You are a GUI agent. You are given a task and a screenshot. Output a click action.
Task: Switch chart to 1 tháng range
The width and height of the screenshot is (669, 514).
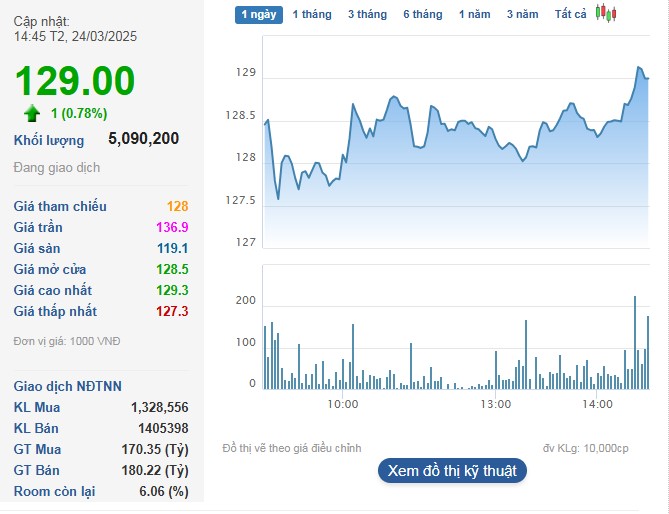(x=311, y=14)
